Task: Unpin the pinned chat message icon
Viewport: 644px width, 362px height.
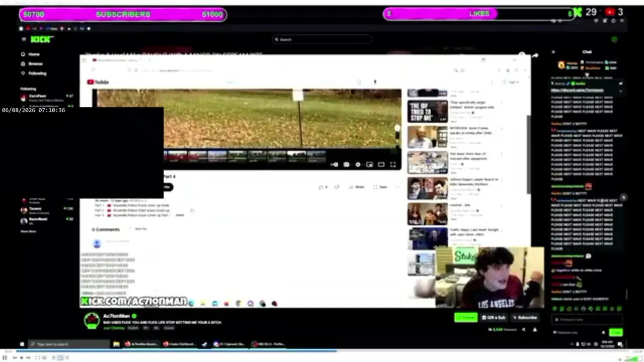Action: tap(620, 83)
